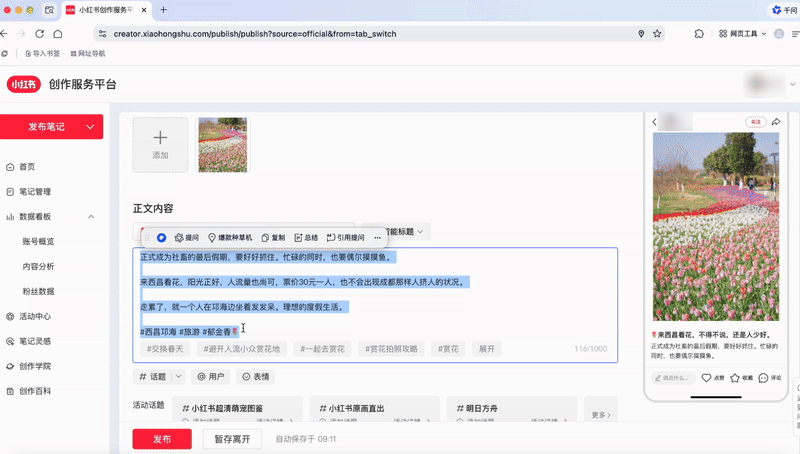Click 引用提问 in the floating toolbar
The width and height of the screenshot is (800, 454).
pos(345,238)
